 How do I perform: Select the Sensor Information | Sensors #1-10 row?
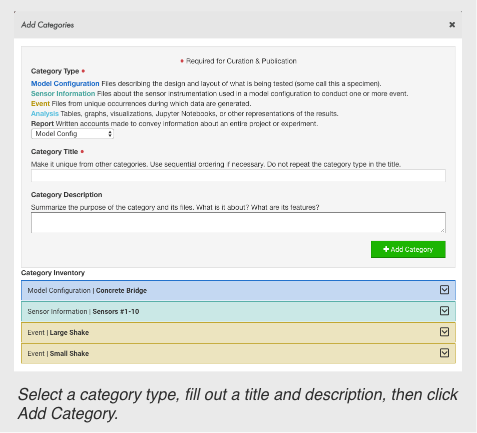click(238, 311)
